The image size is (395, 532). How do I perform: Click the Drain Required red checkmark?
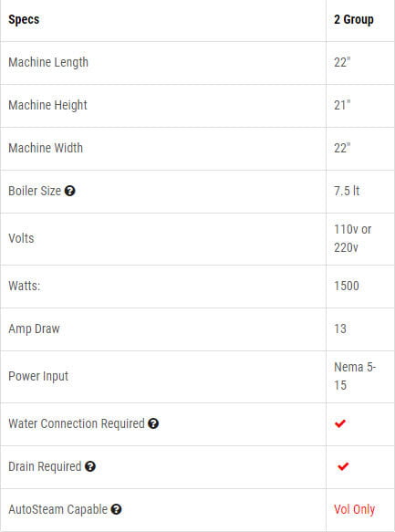tap(343, 466)
